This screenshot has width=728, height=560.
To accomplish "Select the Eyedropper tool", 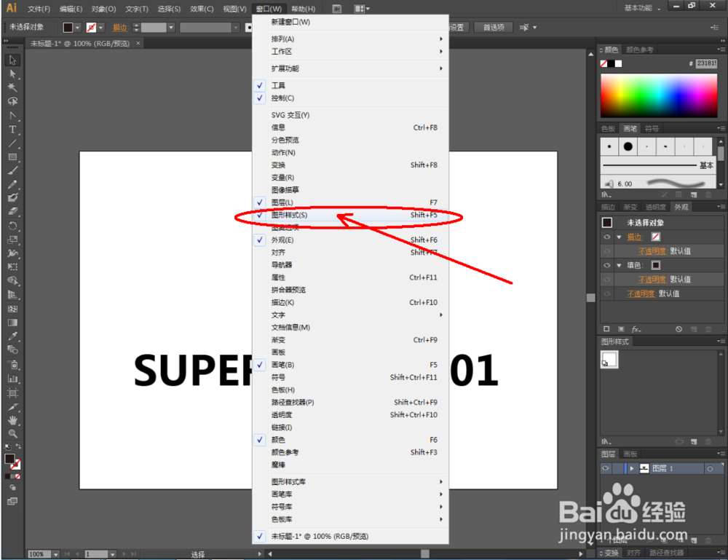I will (12, 336).
